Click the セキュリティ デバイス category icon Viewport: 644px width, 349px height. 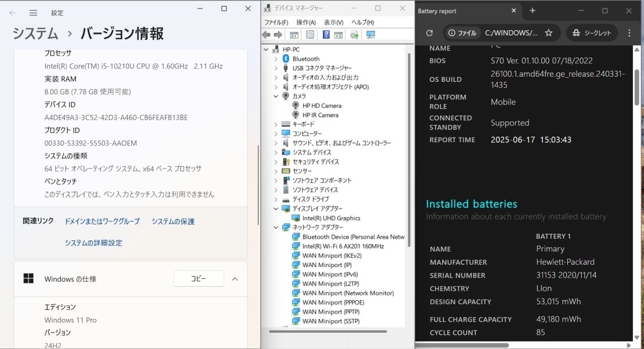coord(286,162)
